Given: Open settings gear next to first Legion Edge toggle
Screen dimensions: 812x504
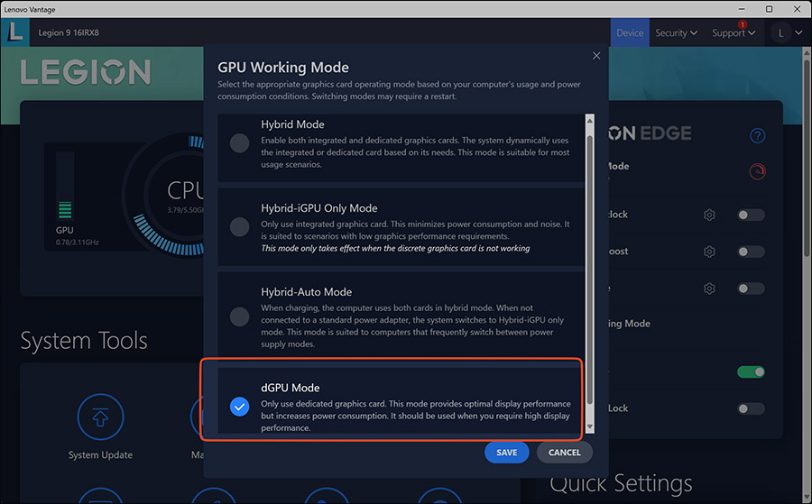Looking at the screenshot, I should coord(709,215).
